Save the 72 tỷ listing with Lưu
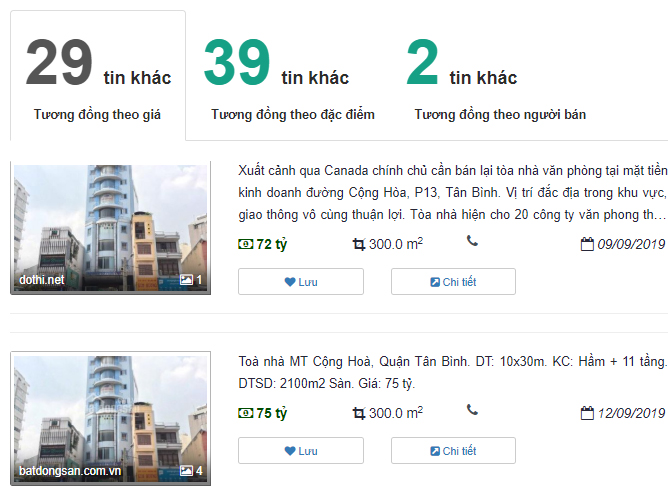 click(301, 282)
